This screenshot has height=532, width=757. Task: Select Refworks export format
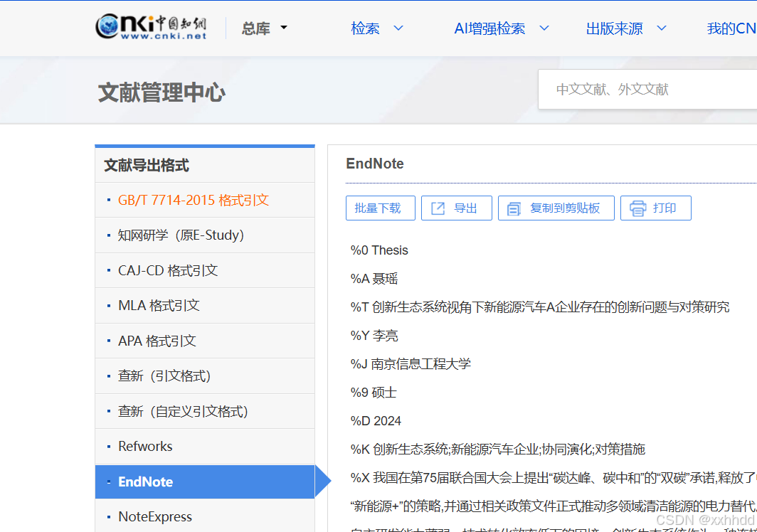coord(205,447)
